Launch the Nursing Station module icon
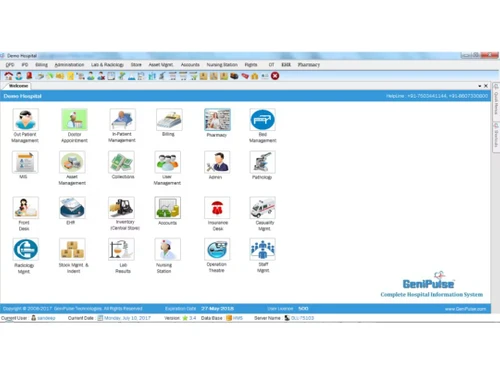The image size is (500, 375). 168,249
